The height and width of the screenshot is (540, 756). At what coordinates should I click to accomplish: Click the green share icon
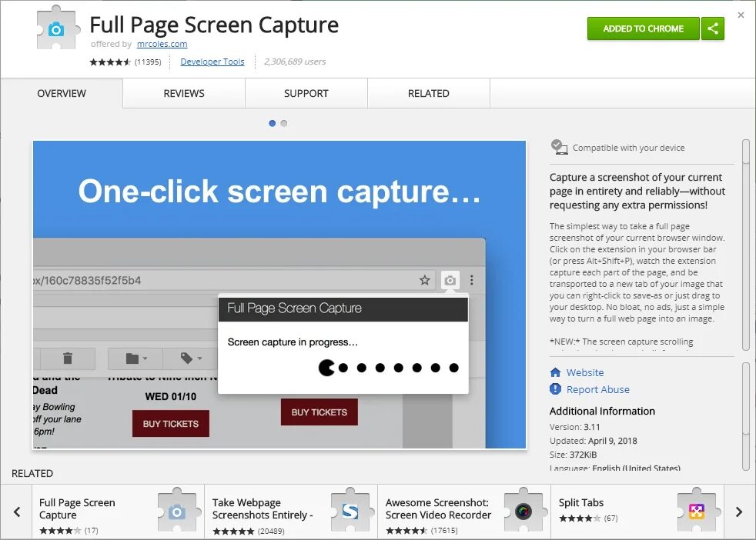712,28
